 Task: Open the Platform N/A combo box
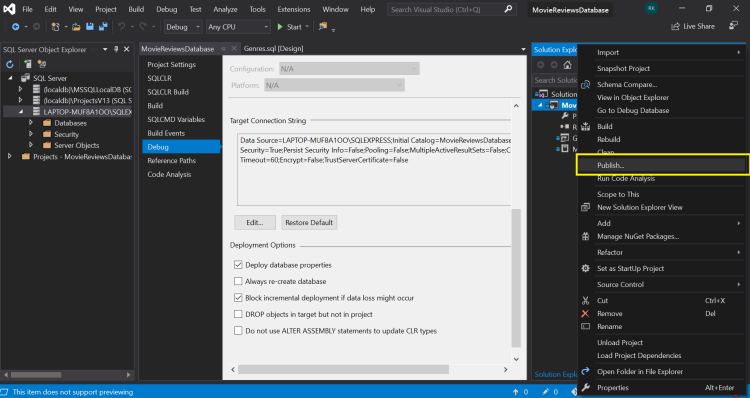[x=334, y=85]
